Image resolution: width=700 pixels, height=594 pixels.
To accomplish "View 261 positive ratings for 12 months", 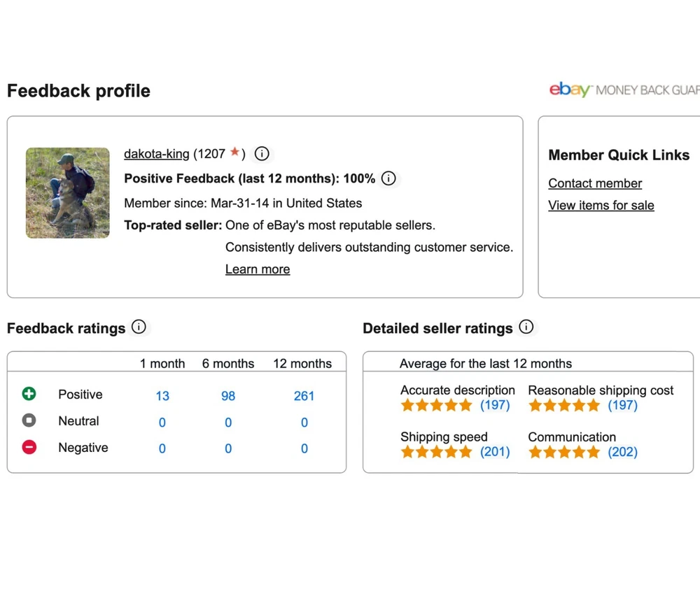I will tap(304, 396).
